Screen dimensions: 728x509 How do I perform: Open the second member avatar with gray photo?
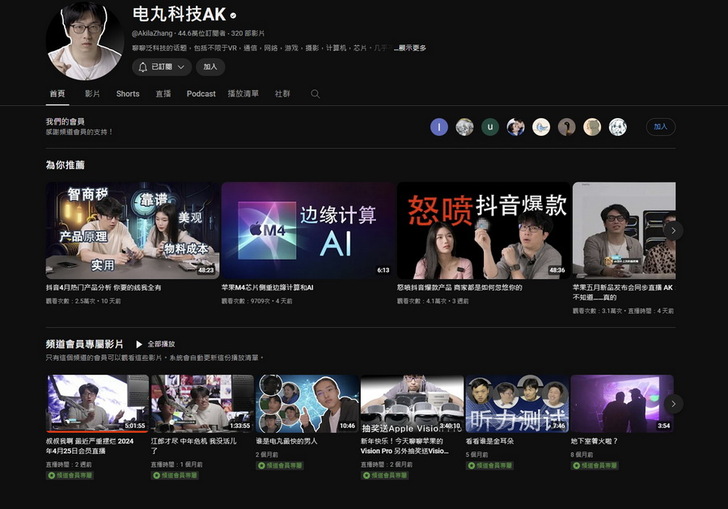465,127
